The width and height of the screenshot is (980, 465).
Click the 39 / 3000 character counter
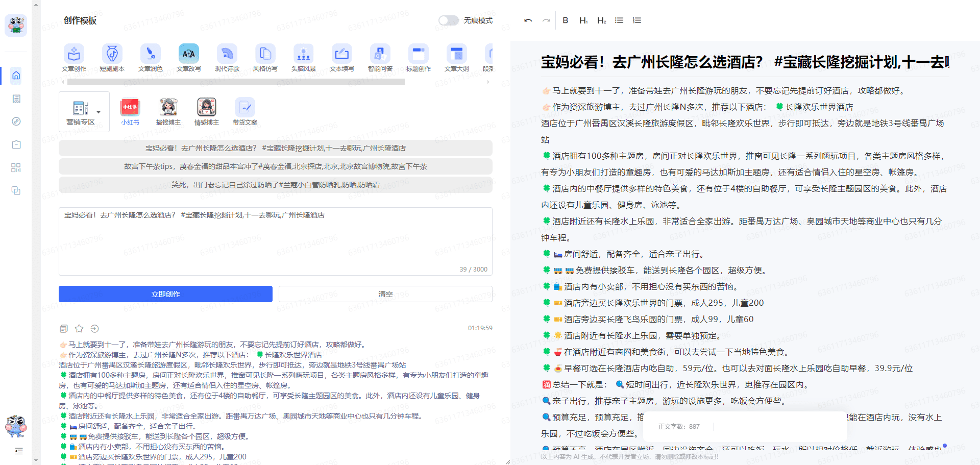pyautogui.click(x=473, y=270)
